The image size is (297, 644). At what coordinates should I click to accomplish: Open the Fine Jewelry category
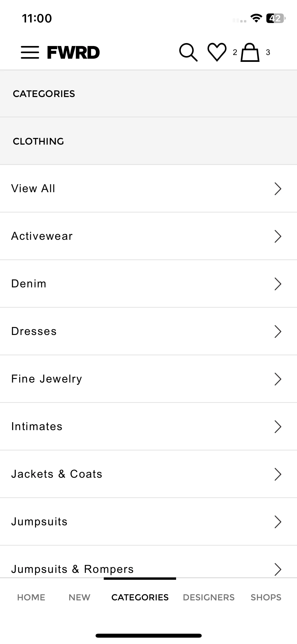pos(148,379)
